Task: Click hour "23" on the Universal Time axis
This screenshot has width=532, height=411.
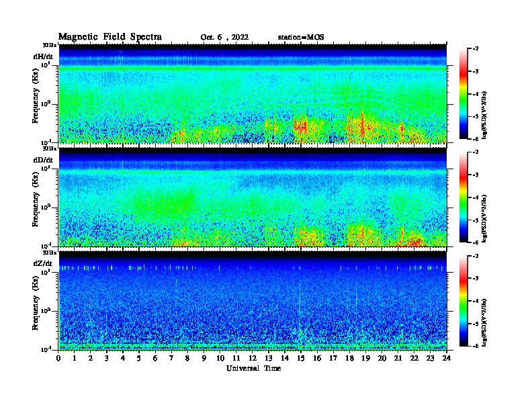Action: pos(430,359)
